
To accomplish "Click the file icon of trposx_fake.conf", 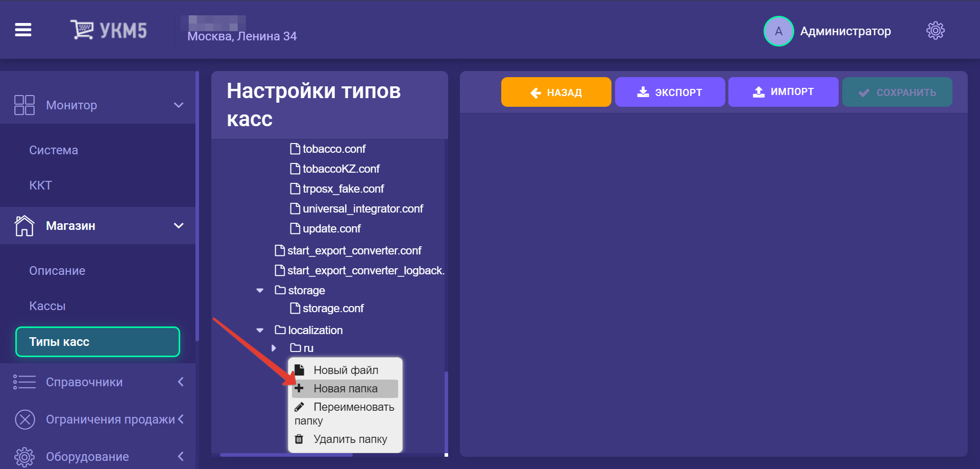I will (x=295, y=189).
